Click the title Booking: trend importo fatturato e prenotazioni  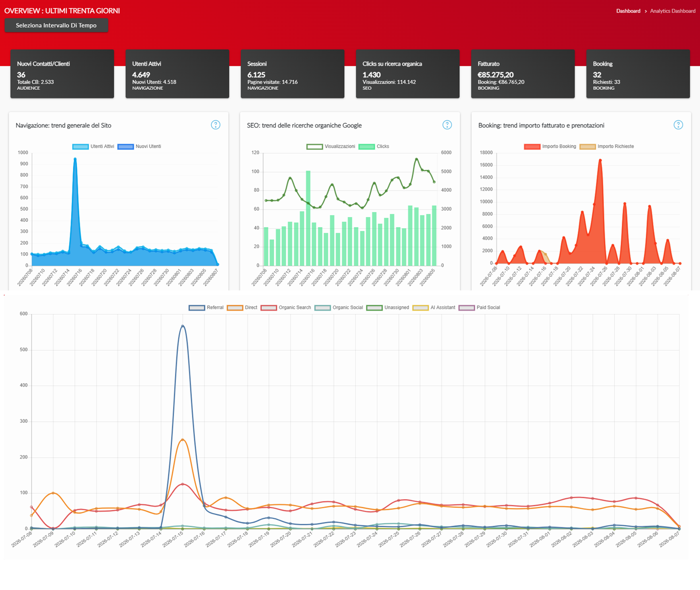541,125
